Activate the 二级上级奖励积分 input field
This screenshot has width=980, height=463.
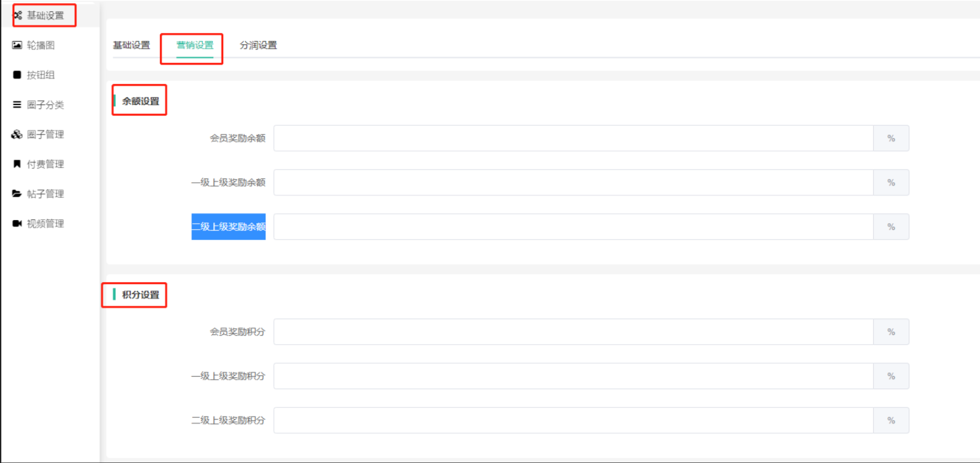pos(573,421)
